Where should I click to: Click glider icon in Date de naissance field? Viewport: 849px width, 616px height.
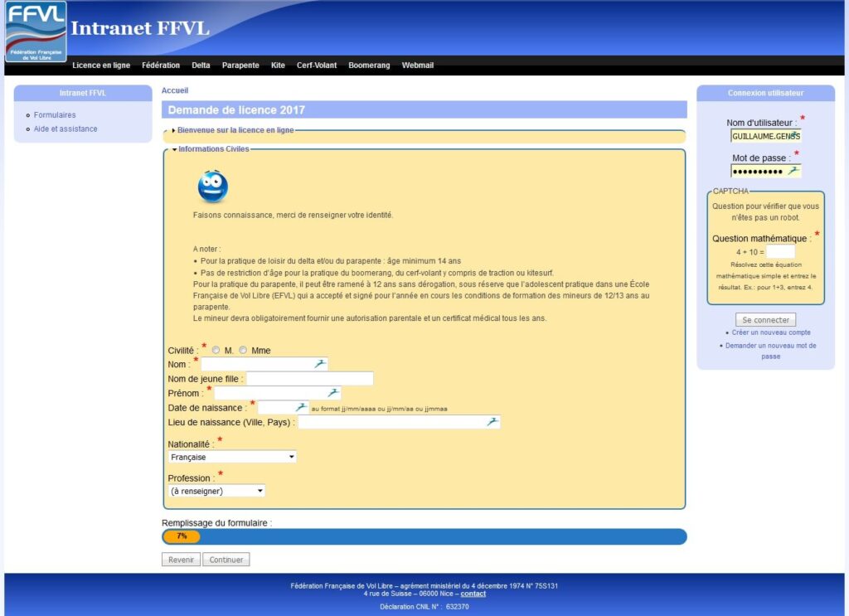pyautogui.click(x=302, y=407)
